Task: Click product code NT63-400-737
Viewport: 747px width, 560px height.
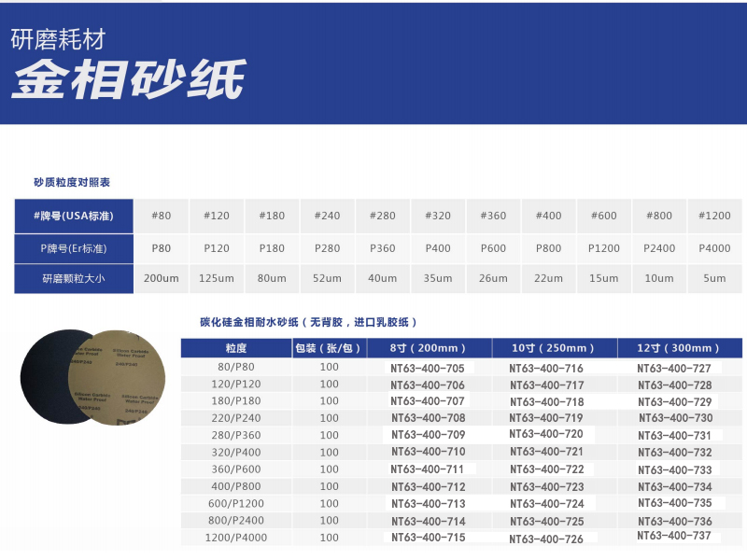Action: click(674, 537)
